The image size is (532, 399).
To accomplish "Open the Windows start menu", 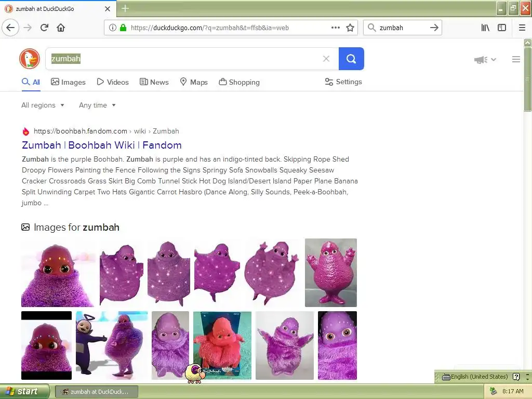I will coord(24,392).
